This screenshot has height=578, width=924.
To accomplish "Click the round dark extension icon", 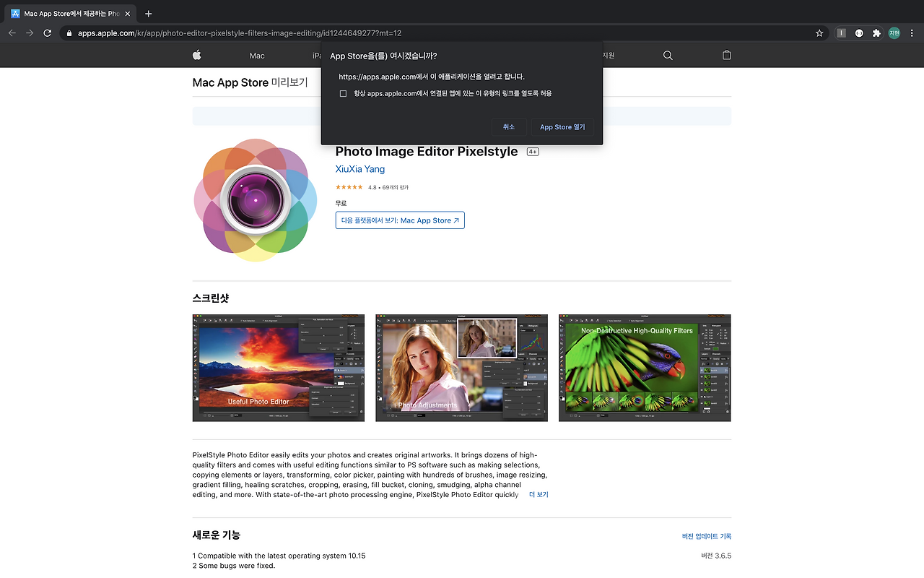I will point(859,33).
